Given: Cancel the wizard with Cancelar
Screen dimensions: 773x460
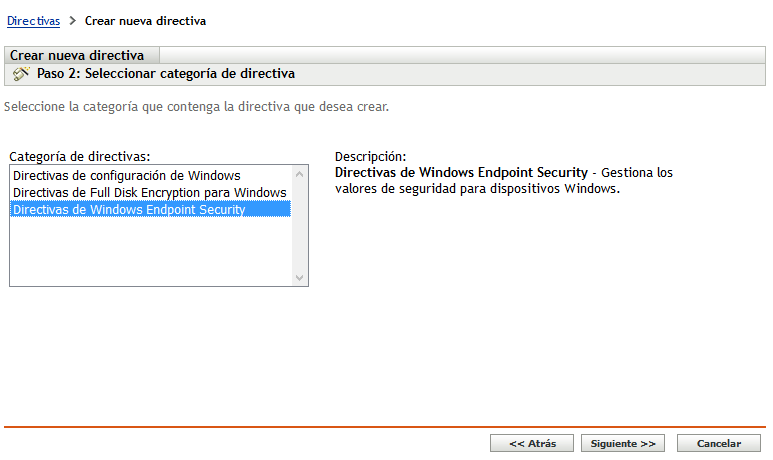Looking at the screenshot, I should [719, 443].
